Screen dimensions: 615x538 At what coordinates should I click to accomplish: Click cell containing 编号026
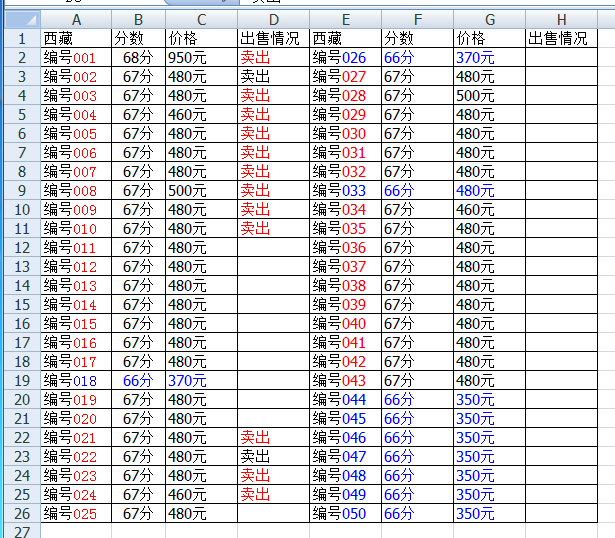(x=345, y=57)
